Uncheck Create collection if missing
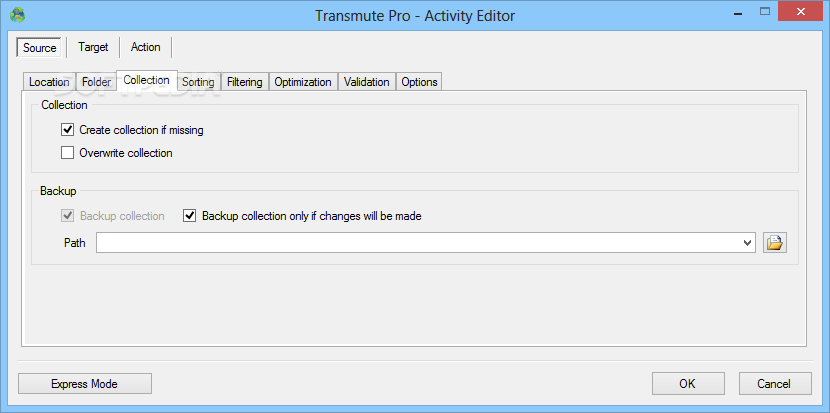Screen dimensions: 830x413 coord(67,130)
